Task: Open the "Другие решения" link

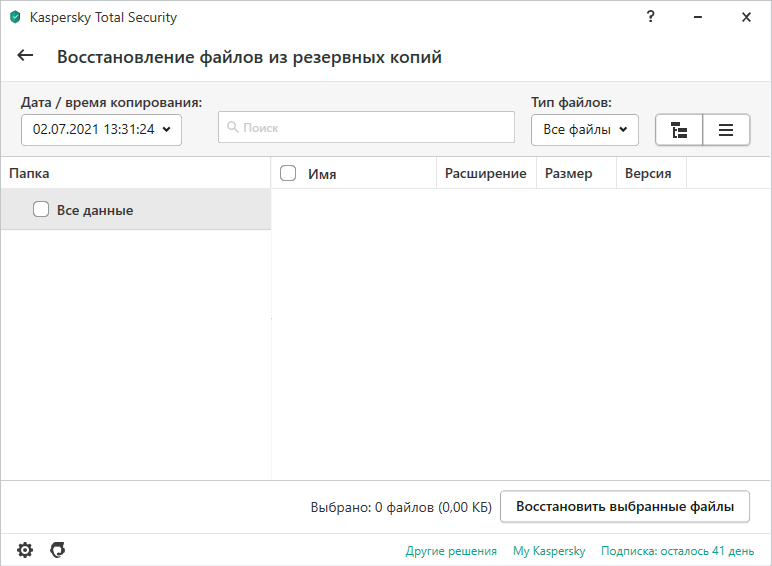Action: [x=451, y=551]
